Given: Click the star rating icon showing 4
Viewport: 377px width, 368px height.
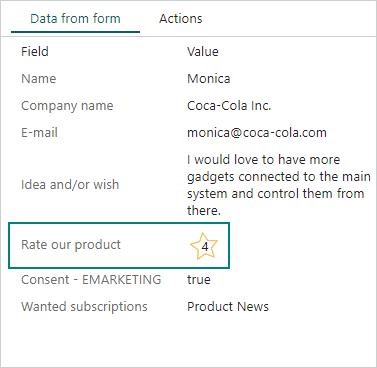Looking at the screenshot, I should click(x=204, y=246).
